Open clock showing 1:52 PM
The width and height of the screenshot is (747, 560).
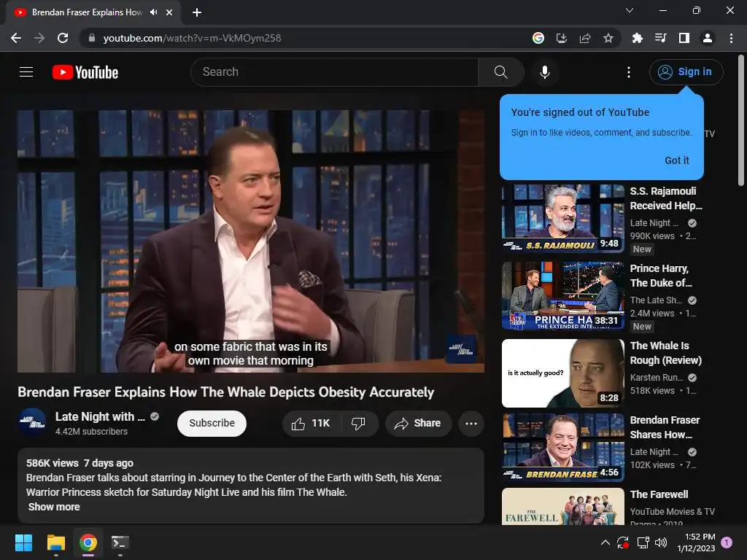697,542
